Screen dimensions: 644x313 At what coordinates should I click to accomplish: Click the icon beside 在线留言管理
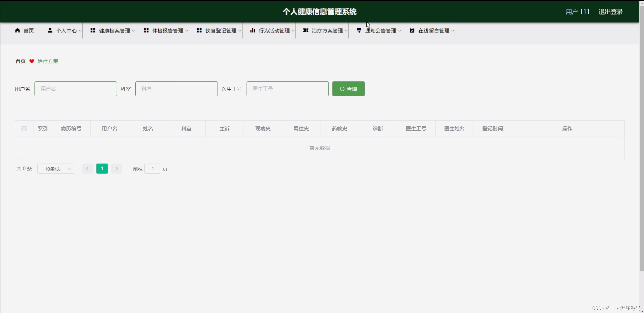(x=412, y=30)
